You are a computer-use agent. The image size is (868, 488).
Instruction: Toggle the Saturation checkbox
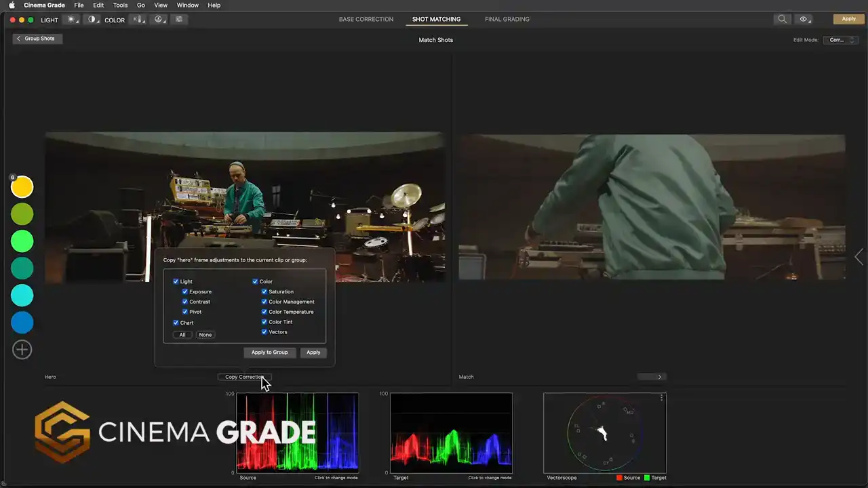(x=264, y=291)
